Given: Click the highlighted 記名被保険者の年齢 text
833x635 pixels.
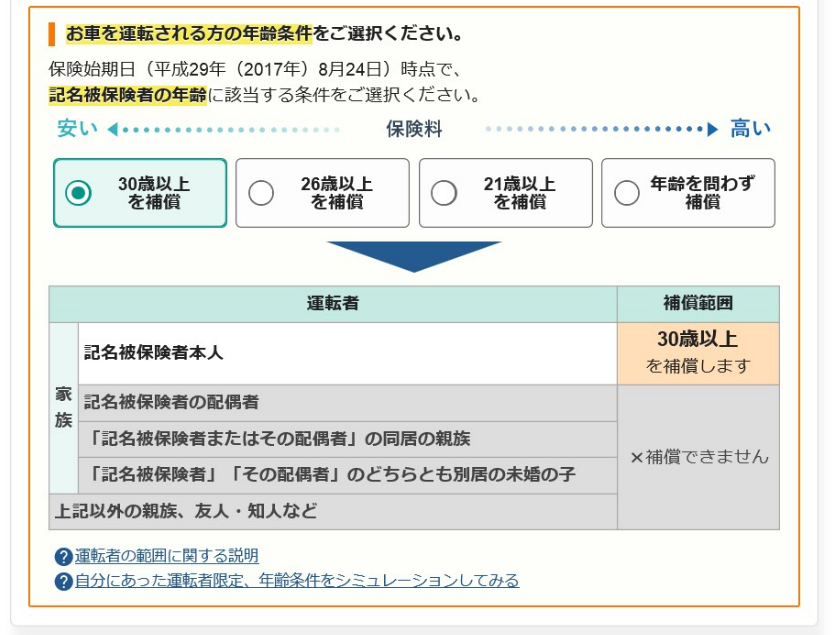Looking at the screenshot, I should pos(128,95).
